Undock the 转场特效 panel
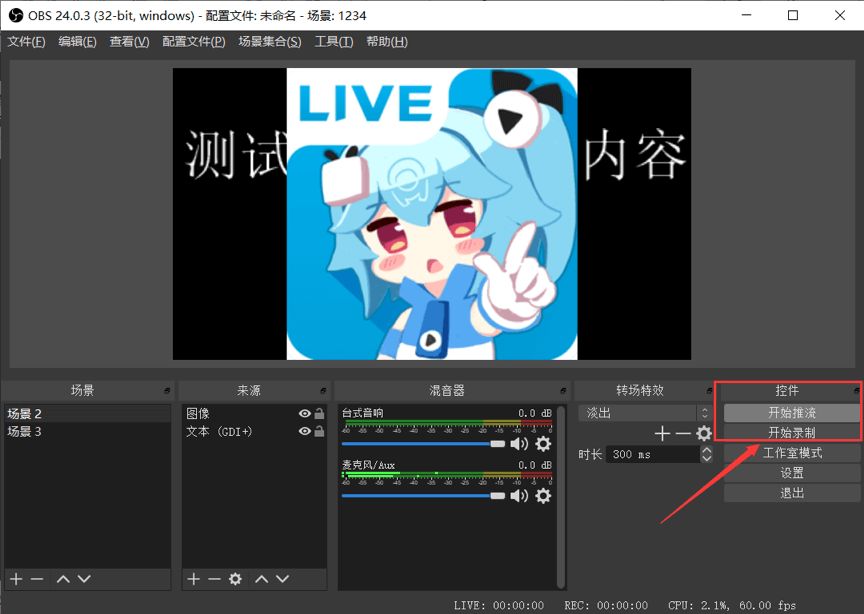The width and height of the screenshot is (864, 614). 709,391
